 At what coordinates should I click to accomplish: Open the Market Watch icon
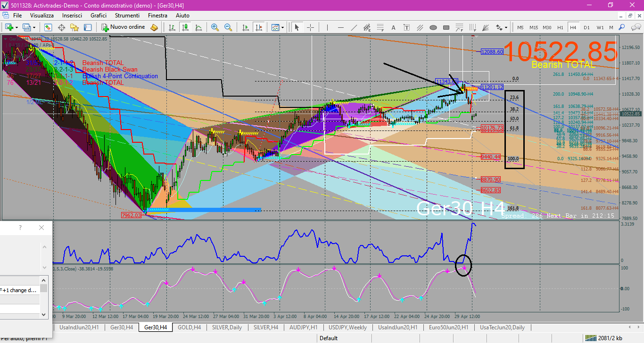(x=48, y=27)
